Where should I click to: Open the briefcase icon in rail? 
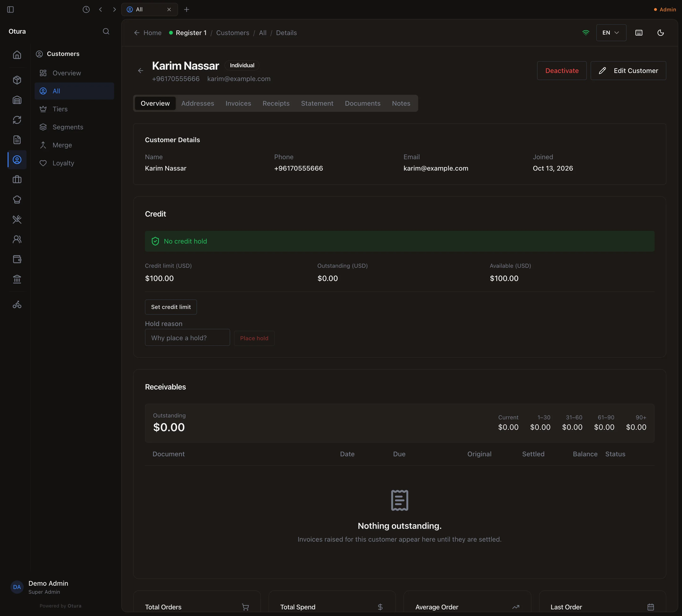17,179
